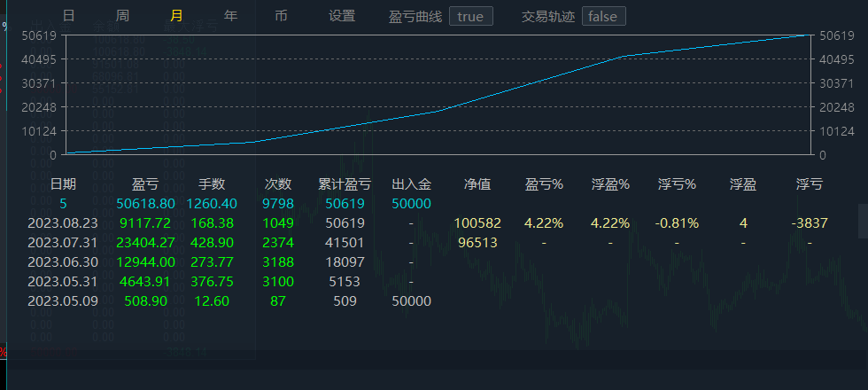Switch to the 周 (week) tab
The width and height of the screenshot is (868, 390).
[122, 16]
